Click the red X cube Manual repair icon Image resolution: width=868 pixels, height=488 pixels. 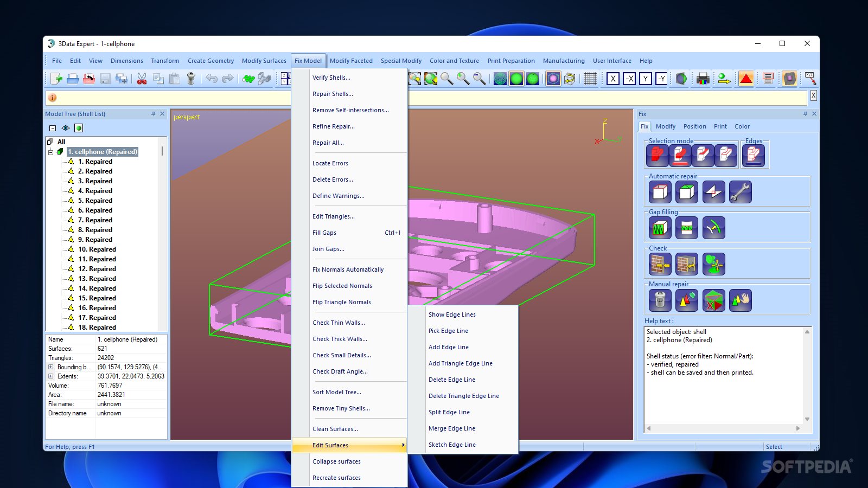pyautogui.click(x=713, y=300)
